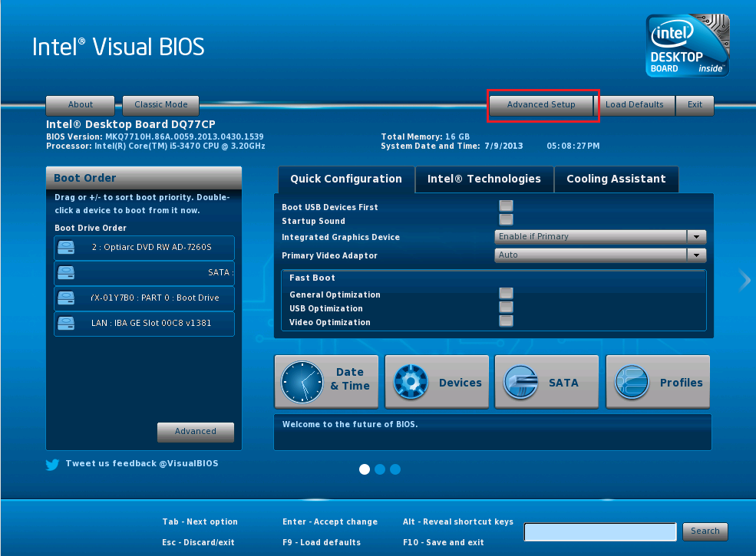The width and height of the screenshot is (756, 556).
Task: Select PART 0 Boot Drive entry
Action: click(x=144, y=298)
